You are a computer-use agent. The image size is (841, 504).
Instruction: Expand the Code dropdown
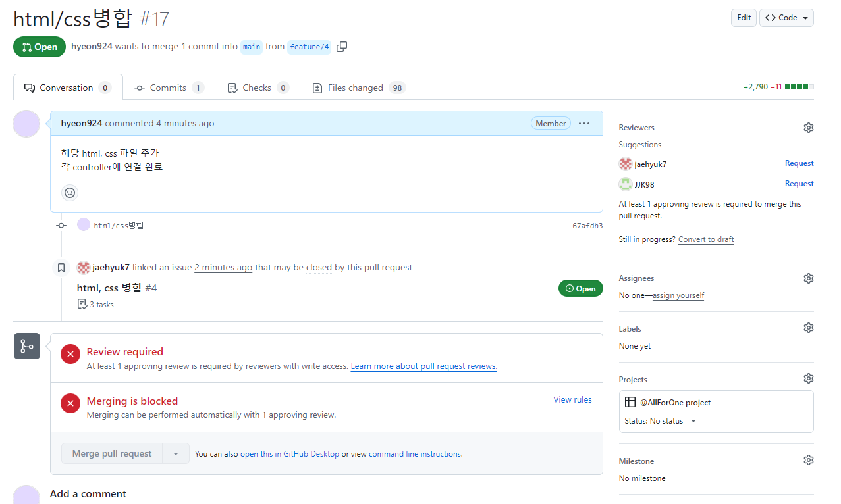coord(786,18)
